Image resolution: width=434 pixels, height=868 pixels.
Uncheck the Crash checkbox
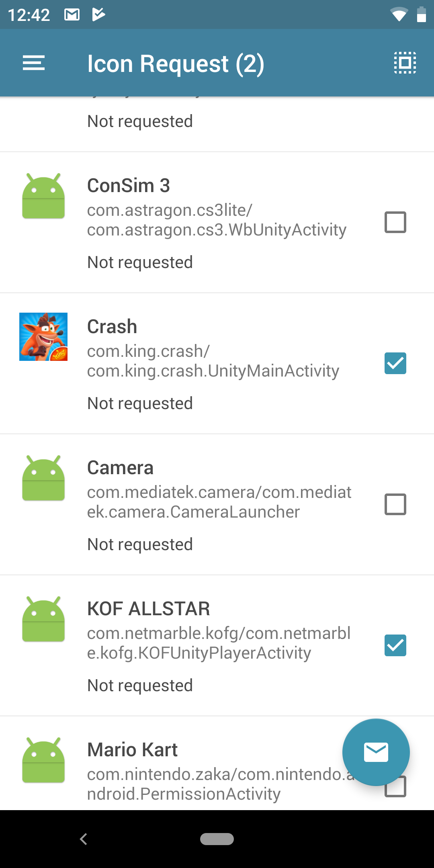[395, 363]
